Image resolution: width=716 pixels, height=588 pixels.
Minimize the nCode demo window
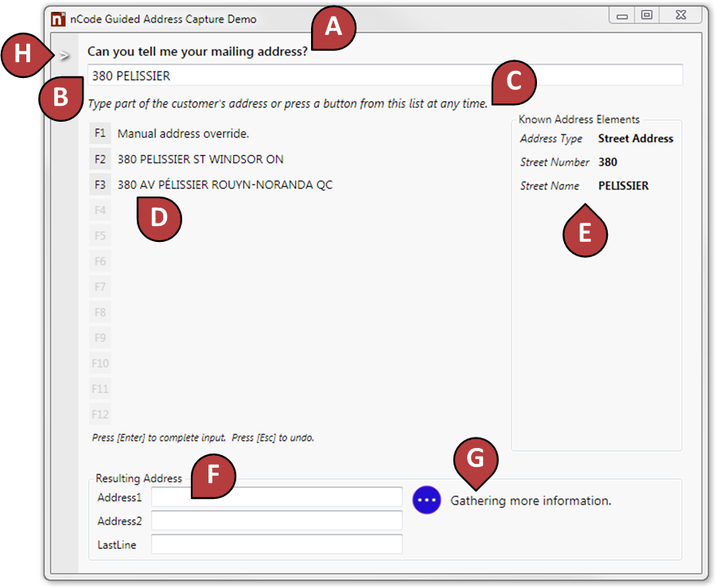click(x=622, y=16)
